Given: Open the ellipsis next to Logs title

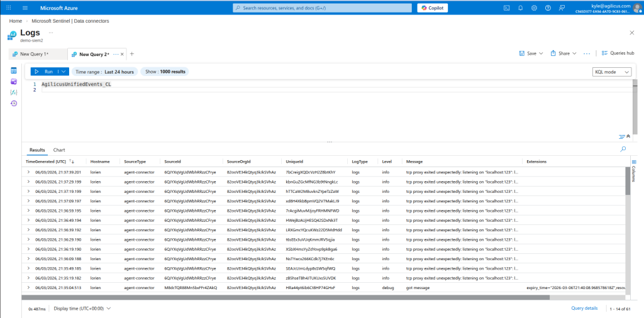Looking at the screenshot, I should [x=51, y=32].
